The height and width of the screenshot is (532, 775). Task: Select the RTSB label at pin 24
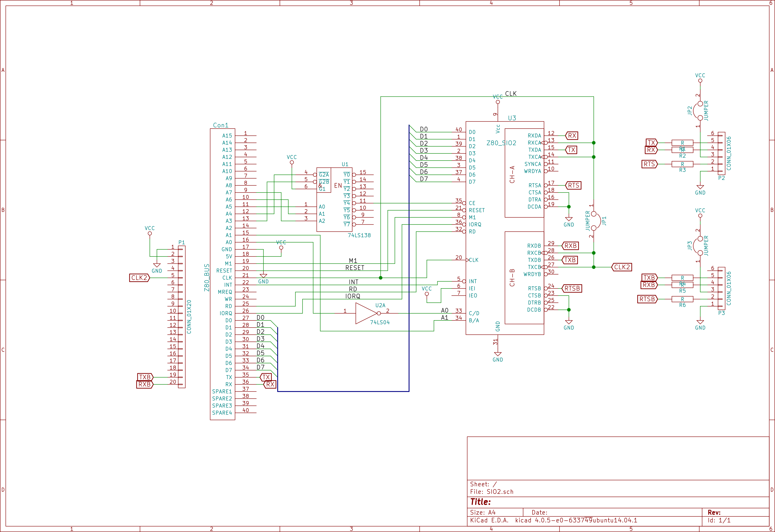572,289
